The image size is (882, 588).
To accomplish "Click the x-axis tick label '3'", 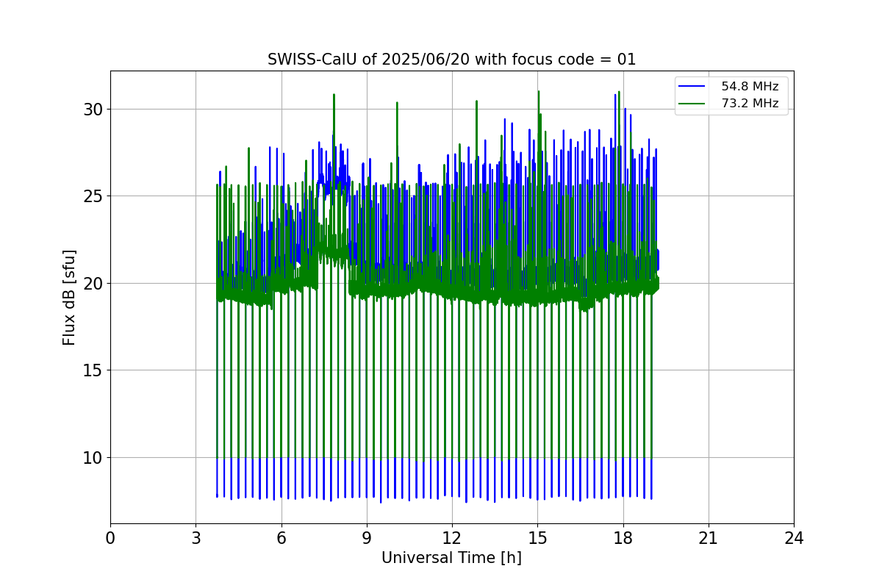I will pyautogui.click(x=196, y=539).
